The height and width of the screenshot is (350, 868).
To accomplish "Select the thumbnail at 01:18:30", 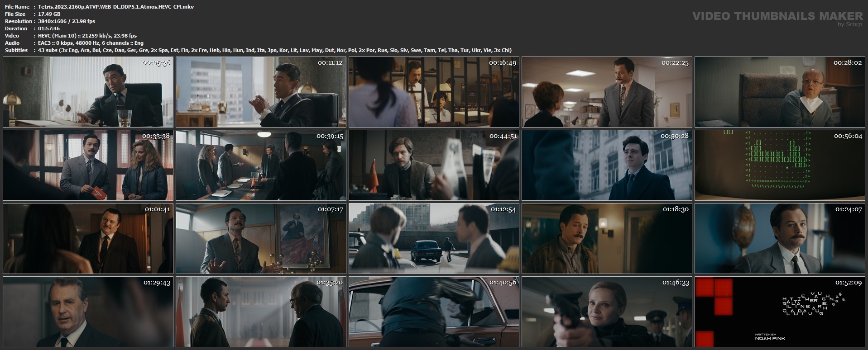I will [x=607, y=239].
